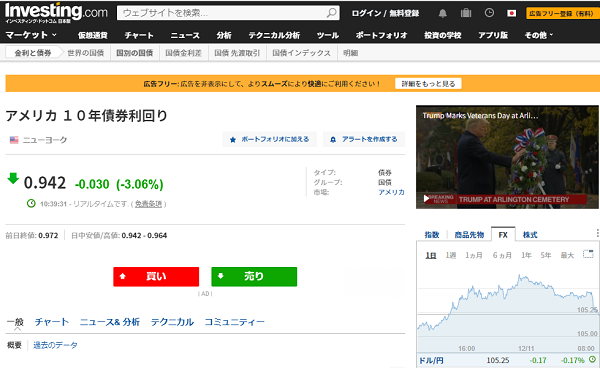The width and height of the screenshot is (600, 368).
Task: Click the red 買い button
Action: (x=156, y=277)
